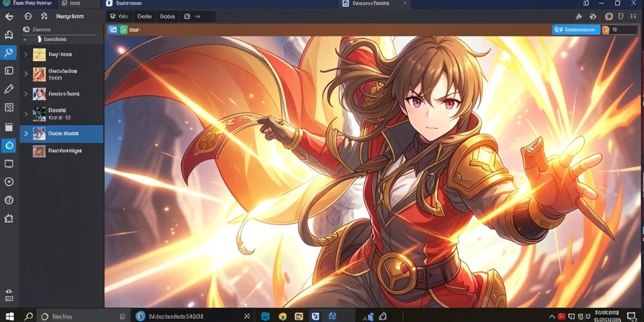
Task: Click the X icon on taskbar app entry
Action: pyautogui.click(x=247, y=316)
